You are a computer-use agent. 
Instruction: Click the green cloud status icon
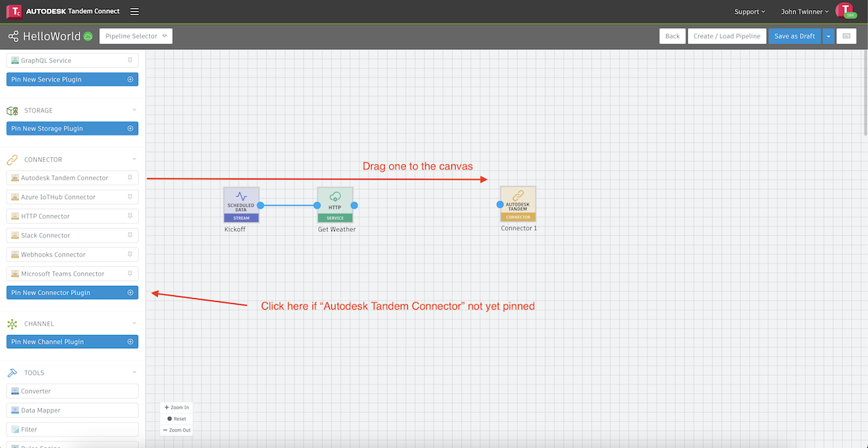tap(88, 36)
